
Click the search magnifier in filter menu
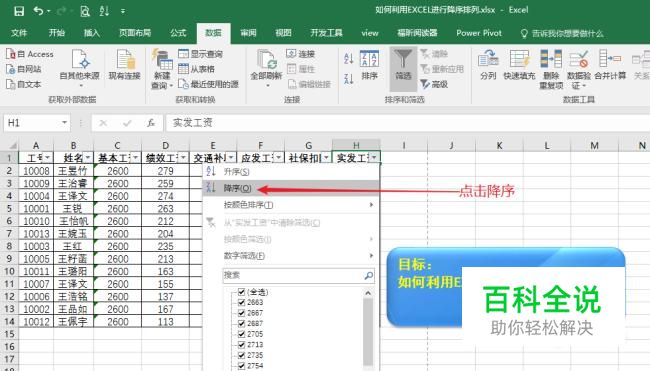coord(368,275)
